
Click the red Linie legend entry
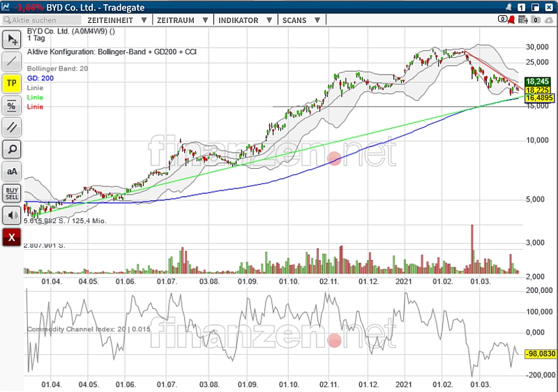point(35,107)
